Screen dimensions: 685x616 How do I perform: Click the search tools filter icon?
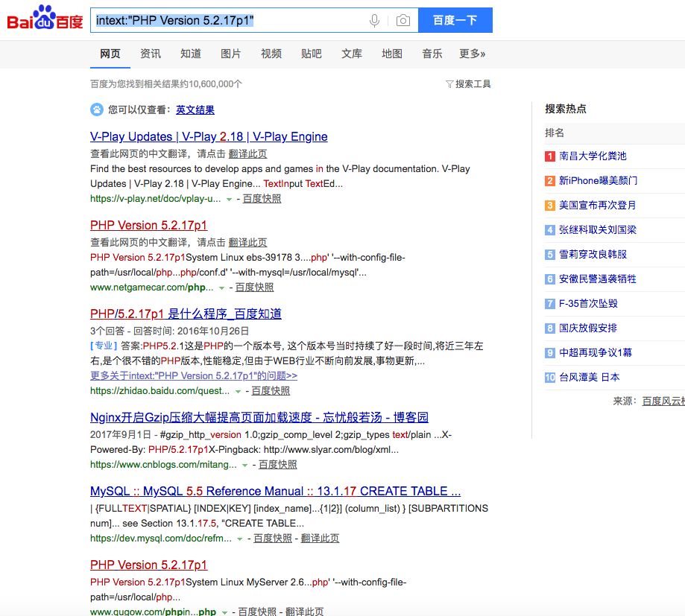tap(449, 84)
